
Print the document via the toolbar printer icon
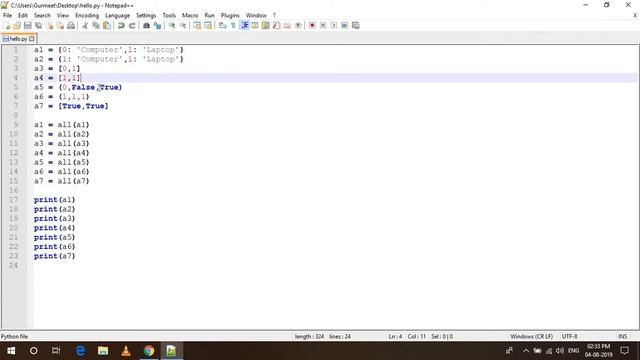[x=71, y=25]
